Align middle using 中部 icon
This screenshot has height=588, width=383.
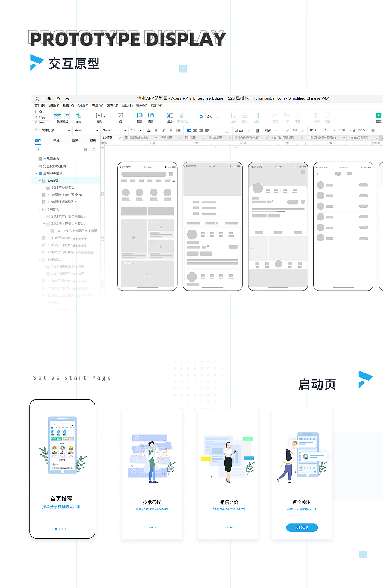pyautogui.click(x=286, y=115)
